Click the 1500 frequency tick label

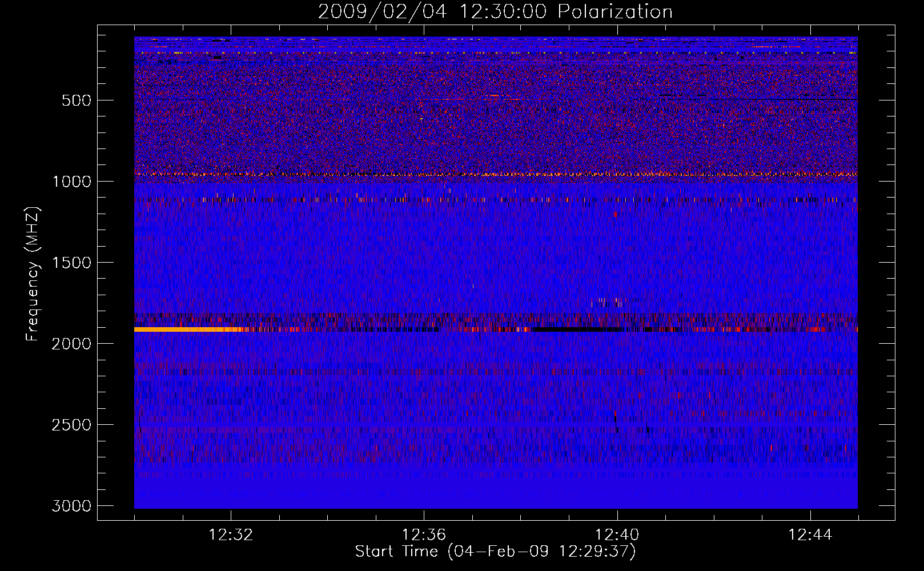tap(71, 263)
